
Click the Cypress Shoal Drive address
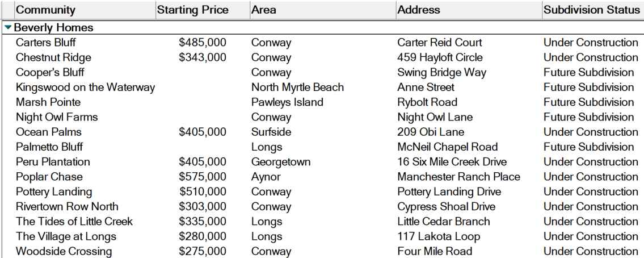pos(447,206)
